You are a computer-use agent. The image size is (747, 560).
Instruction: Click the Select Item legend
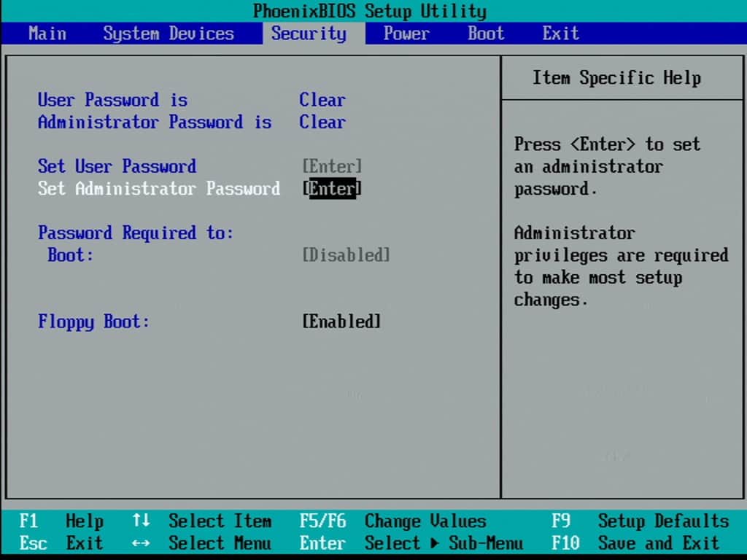[x=220, y=521]
